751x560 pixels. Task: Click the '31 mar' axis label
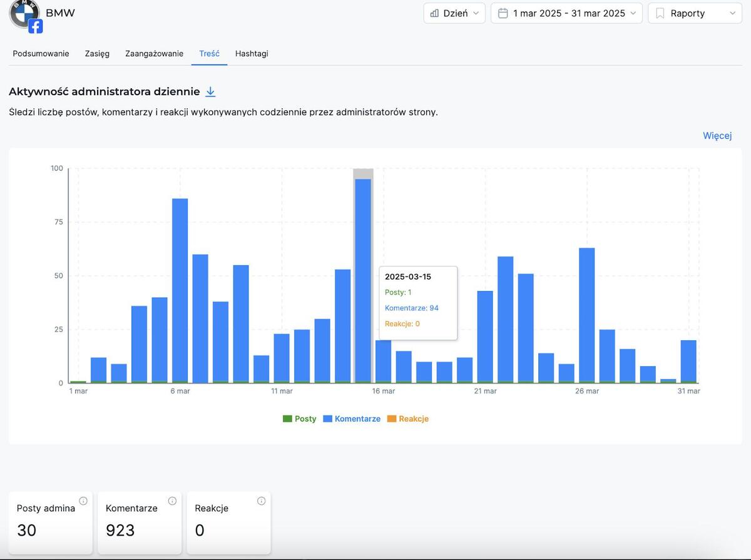point(688,391)
